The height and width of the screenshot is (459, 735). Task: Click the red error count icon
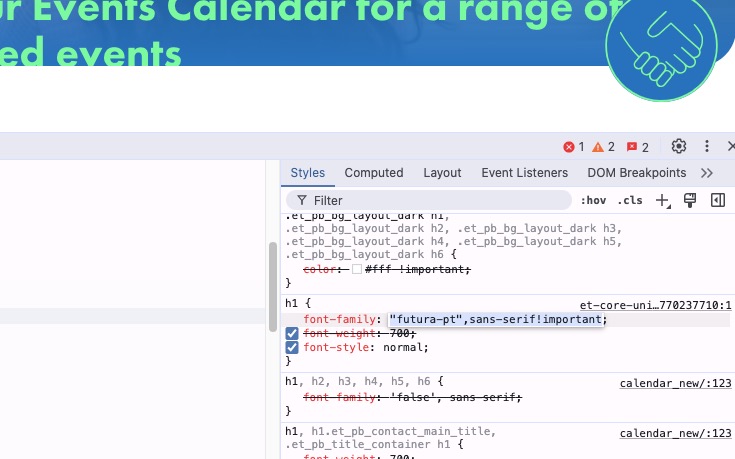574,147
